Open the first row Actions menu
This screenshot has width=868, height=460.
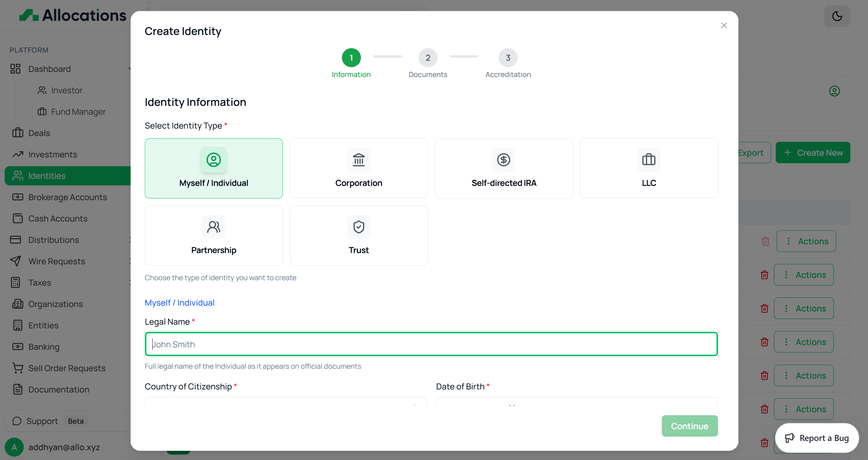(806, 241)
